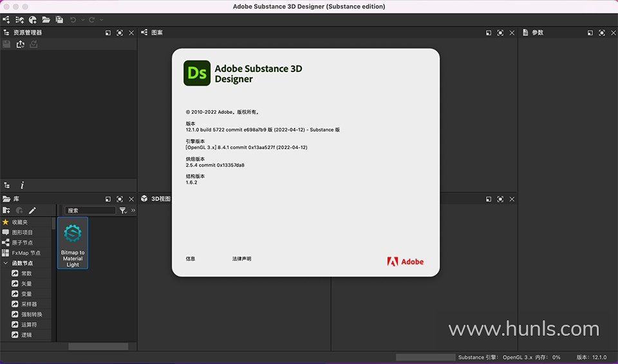Click the 12.1.0 build version text
This screenshot has width=618, height=364.
coord(263,130)
